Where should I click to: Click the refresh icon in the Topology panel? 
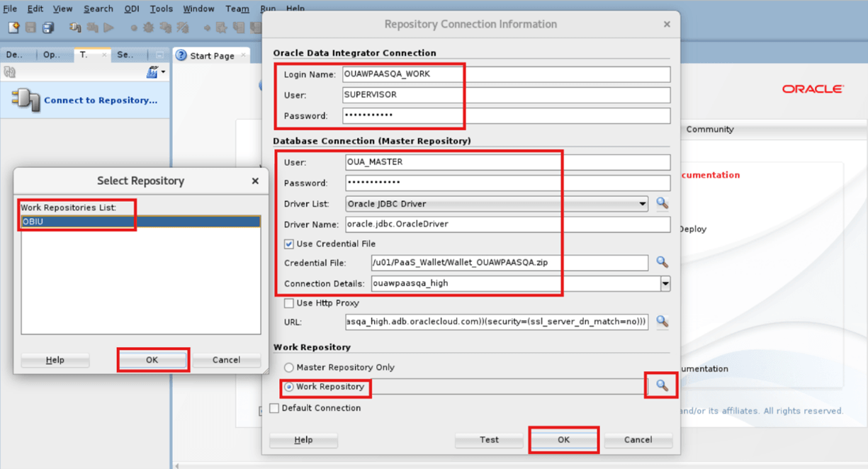tap(10, 72)
